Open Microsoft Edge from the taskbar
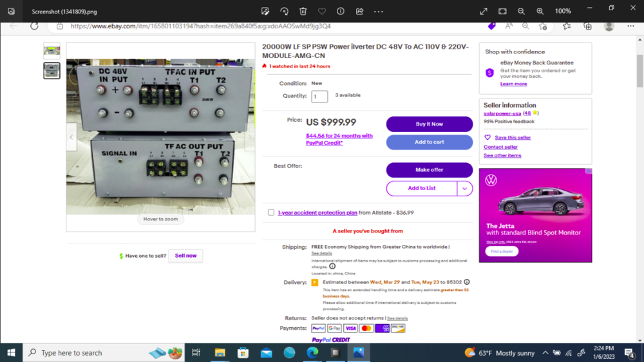644x362 pixels. click(312, 352)
